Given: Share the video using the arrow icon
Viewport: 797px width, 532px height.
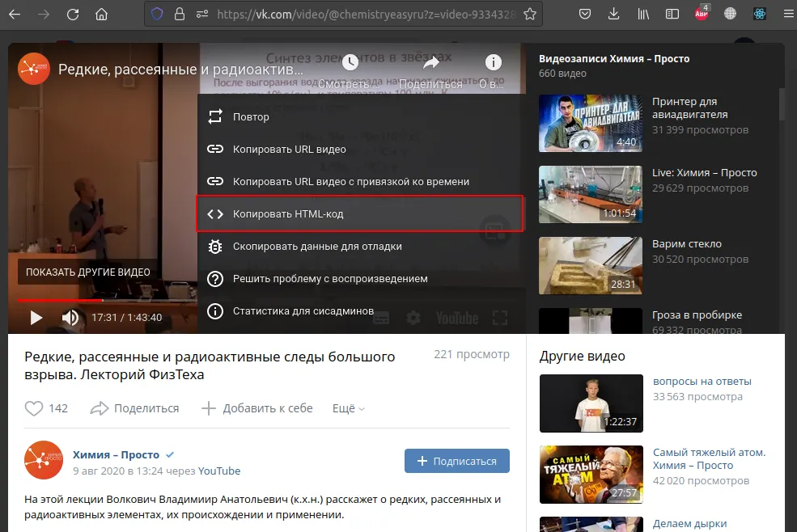Looking at the screenshot, I should click(x=431, y=62).
